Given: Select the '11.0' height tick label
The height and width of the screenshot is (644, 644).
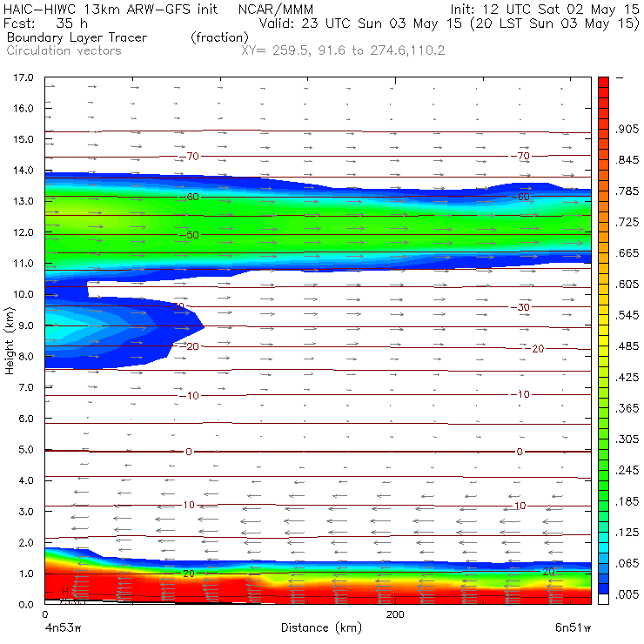Looking at the screenshot, I should coord(23,264).
